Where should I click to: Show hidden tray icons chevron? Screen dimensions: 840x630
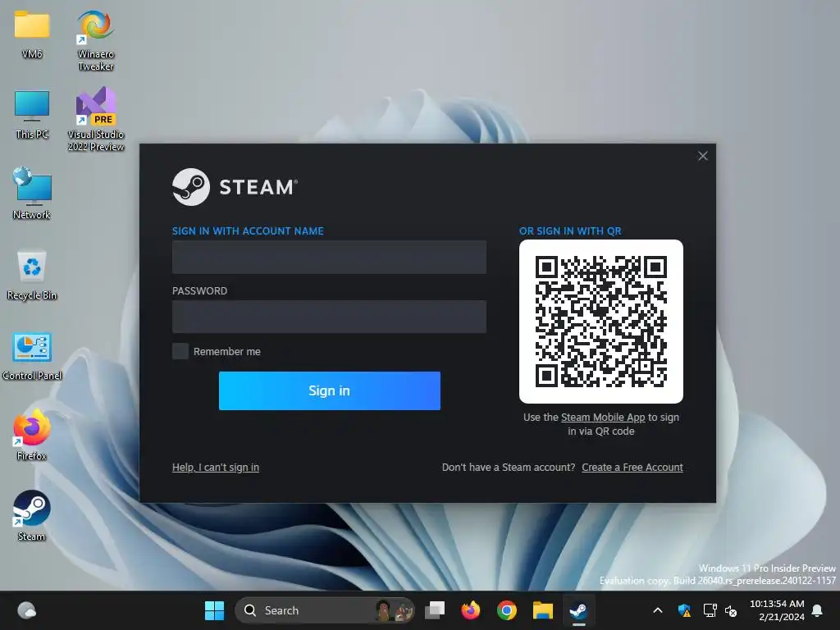[658, 610]
